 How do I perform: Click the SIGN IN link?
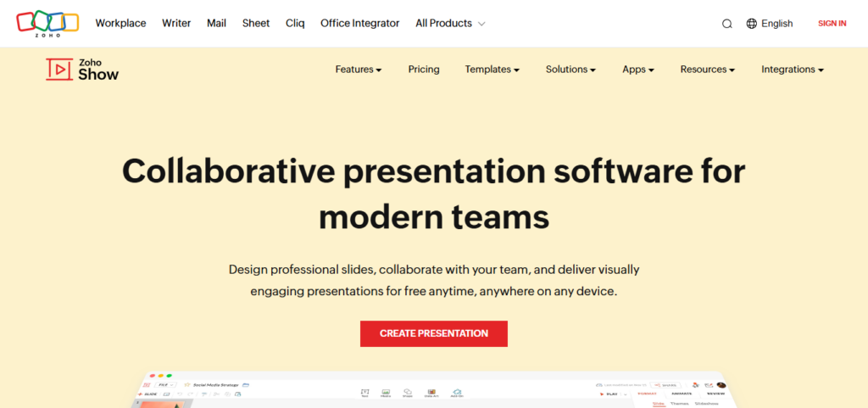pos(832,23)
